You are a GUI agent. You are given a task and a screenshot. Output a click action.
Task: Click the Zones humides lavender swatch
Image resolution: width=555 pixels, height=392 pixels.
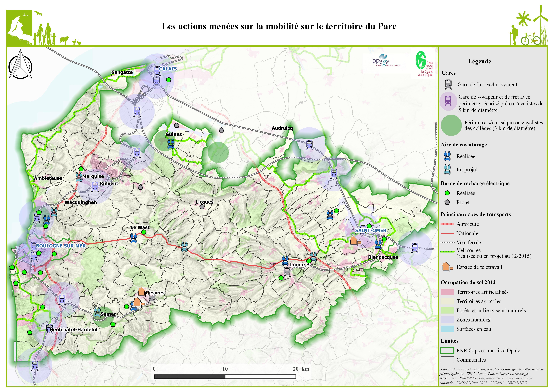447,320
